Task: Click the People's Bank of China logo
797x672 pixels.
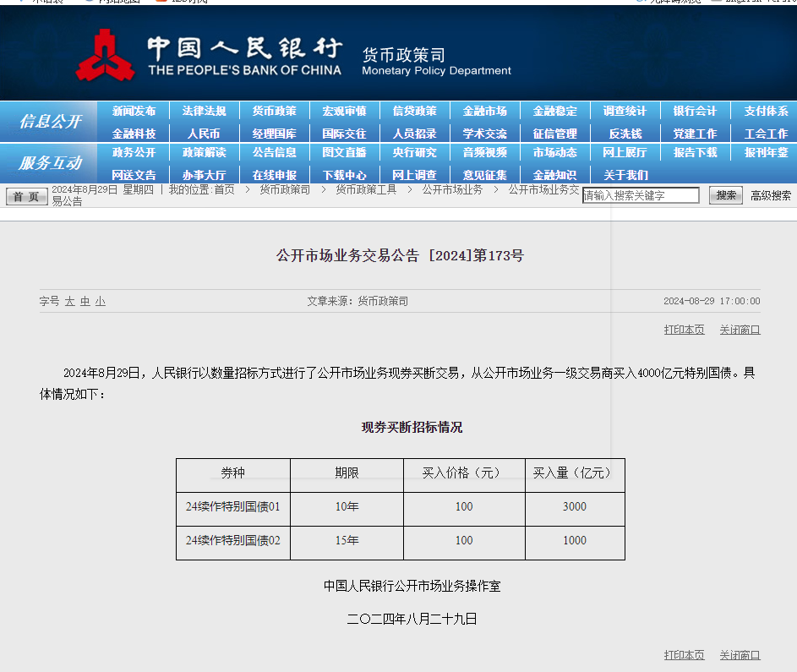Action: pos(105,56)
